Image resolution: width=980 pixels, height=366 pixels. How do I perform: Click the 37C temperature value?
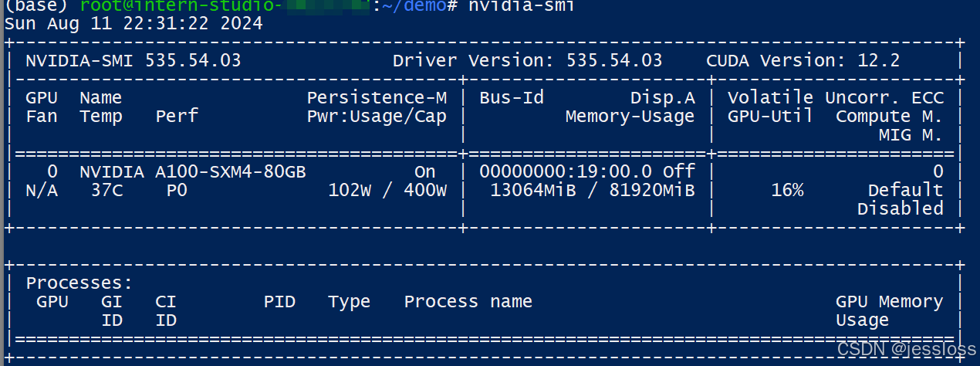coord(106,190)
